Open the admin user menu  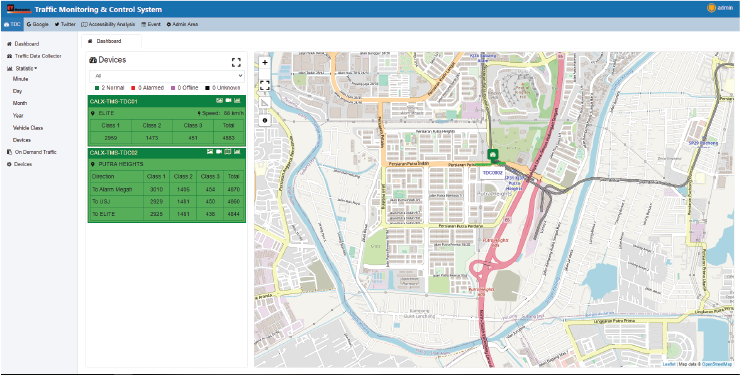720,8
